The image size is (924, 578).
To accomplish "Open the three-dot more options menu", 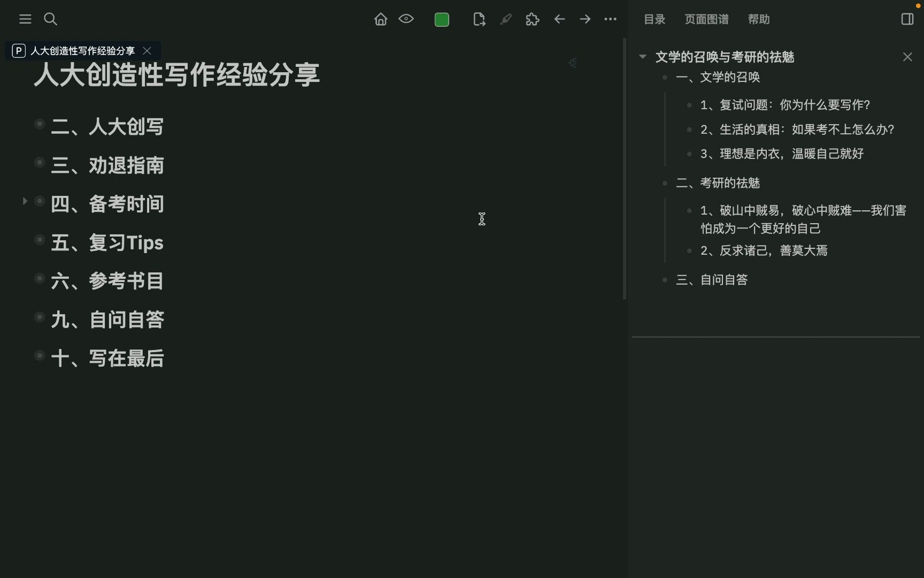I will (x=610, y=19).
